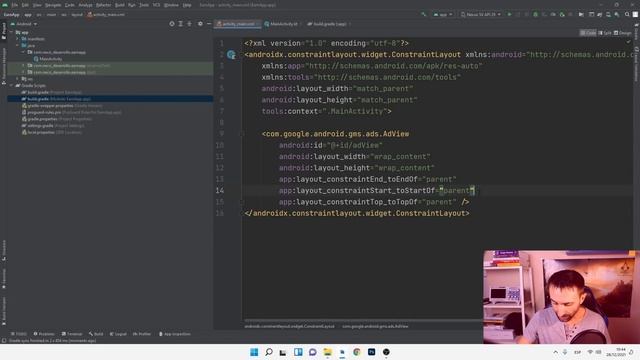Screen dimensions: 640x360
Task: Switch to build.gradle (:app) editor tab
Action: pos(329,24)
